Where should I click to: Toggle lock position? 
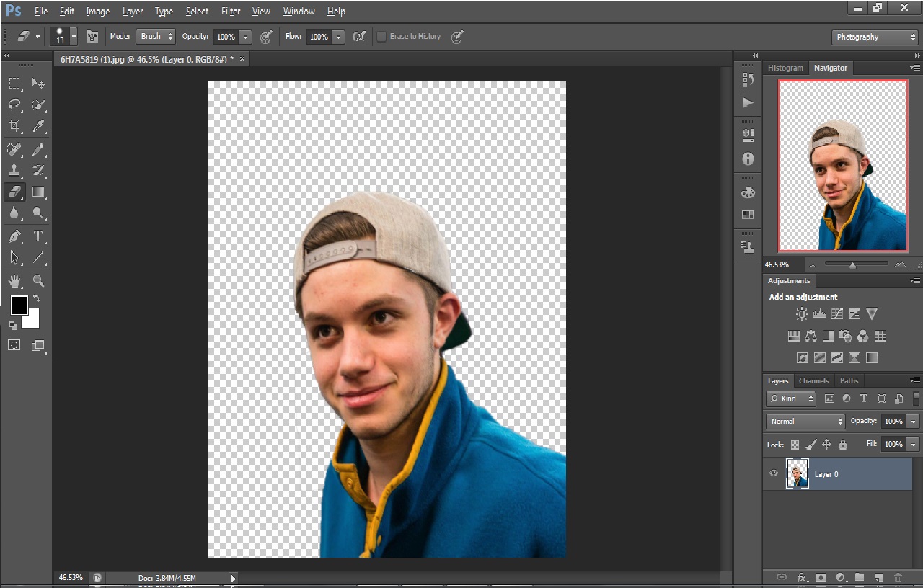pyautogui.click(x=827, y=445)
